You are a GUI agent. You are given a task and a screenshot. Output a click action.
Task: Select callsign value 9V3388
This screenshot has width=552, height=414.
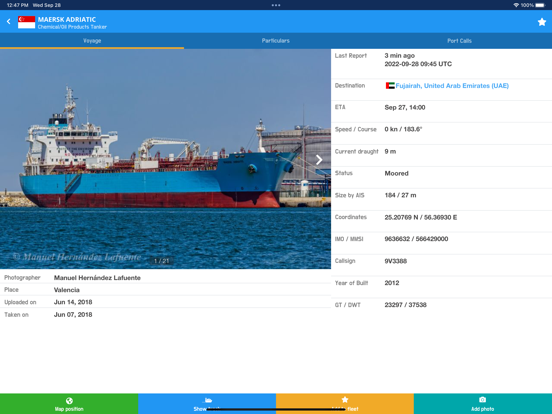click(395, 261)
